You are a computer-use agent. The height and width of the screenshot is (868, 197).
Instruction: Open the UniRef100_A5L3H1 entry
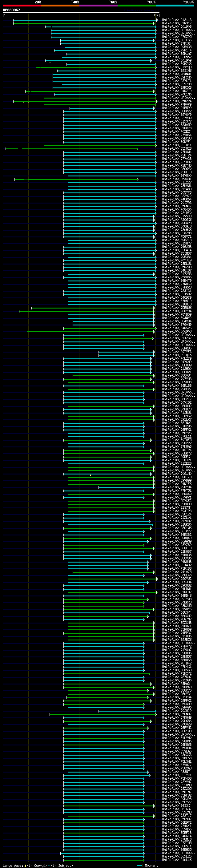(x=177, y=761)
